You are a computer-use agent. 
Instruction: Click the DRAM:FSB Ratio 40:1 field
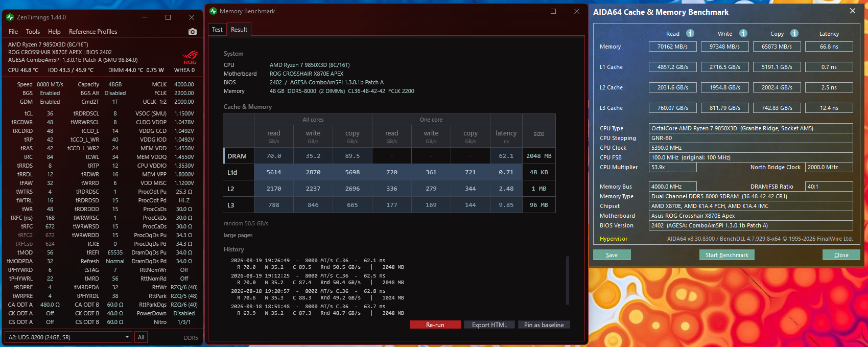tap(829, 187)
